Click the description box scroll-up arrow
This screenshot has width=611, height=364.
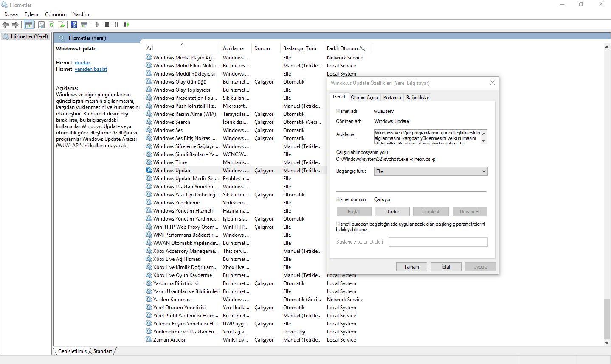[x=484, y=133]
